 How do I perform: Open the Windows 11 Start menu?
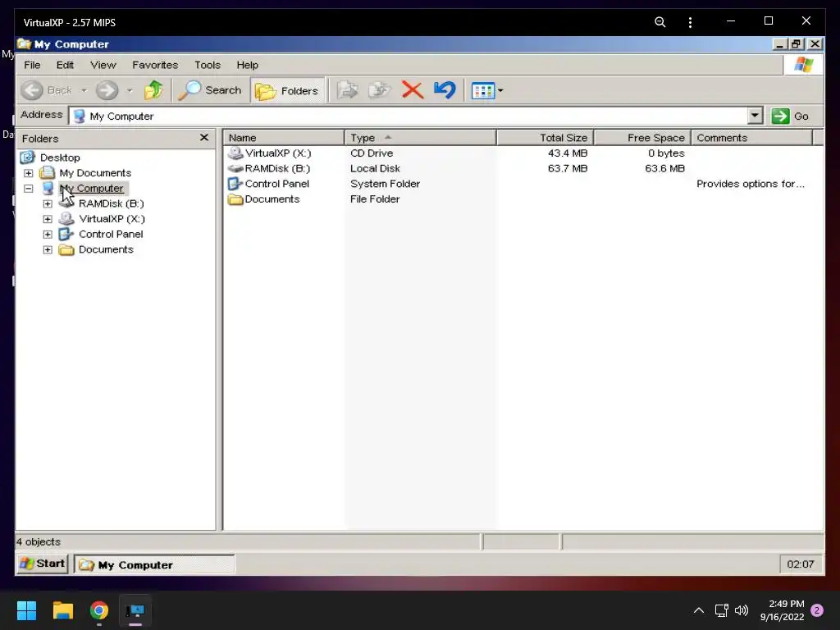(26, 610)
